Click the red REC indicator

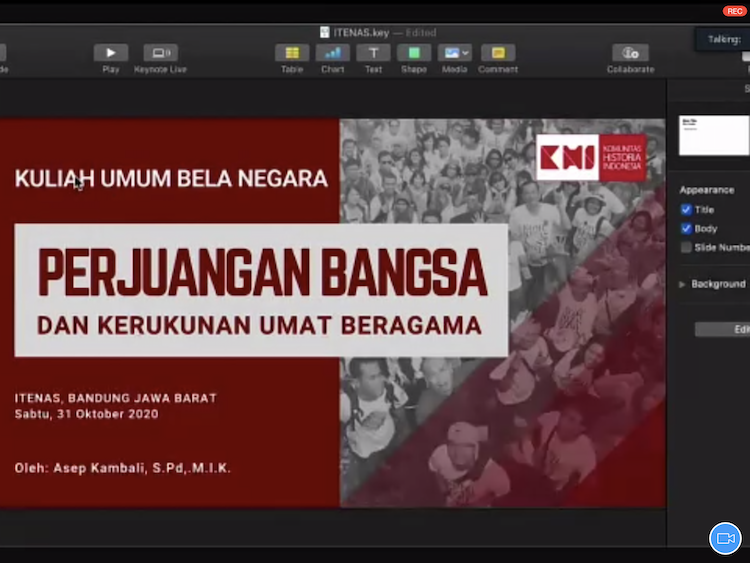(x=734, y=11)
